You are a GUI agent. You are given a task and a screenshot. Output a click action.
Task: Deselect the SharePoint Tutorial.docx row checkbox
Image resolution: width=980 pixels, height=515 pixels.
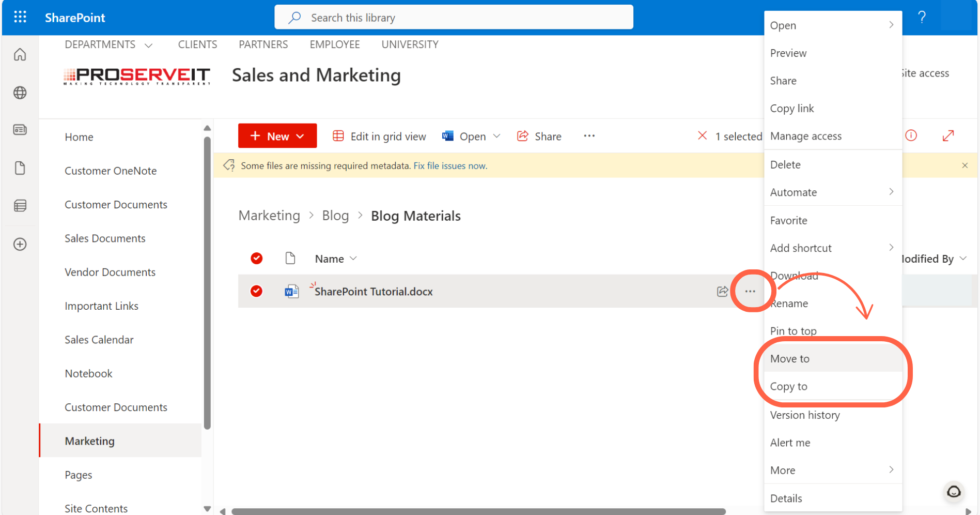[256, 291]
